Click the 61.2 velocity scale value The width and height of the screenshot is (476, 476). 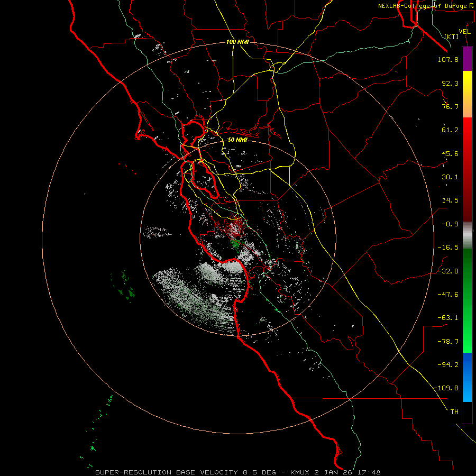point(450,130)
